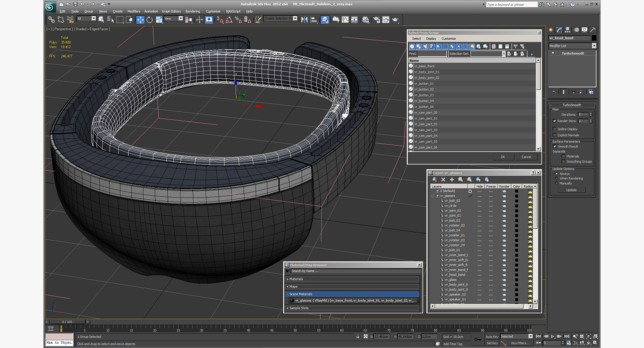Select the Select and Rotate tool
The height and width of the screenshot is (348, 644).
click(x=150, y=20)
